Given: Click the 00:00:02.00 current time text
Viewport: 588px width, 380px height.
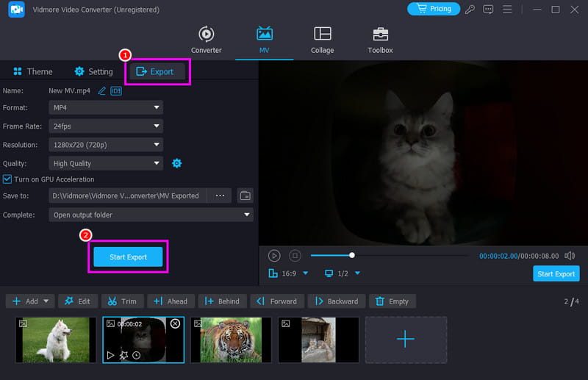Looking at the screenshot, I should pyautogui.click(x=498, y=256).
